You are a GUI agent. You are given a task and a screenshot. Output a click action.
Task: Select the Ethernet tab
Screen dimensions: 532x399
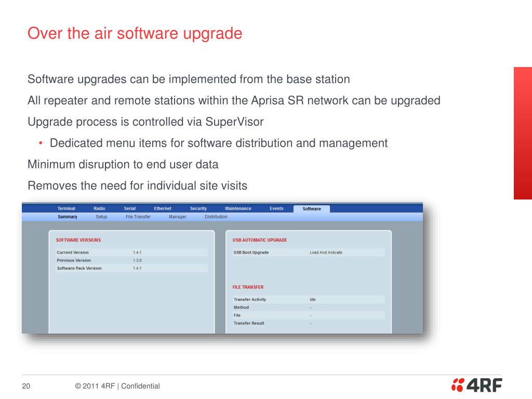click(x=163, y=208)
